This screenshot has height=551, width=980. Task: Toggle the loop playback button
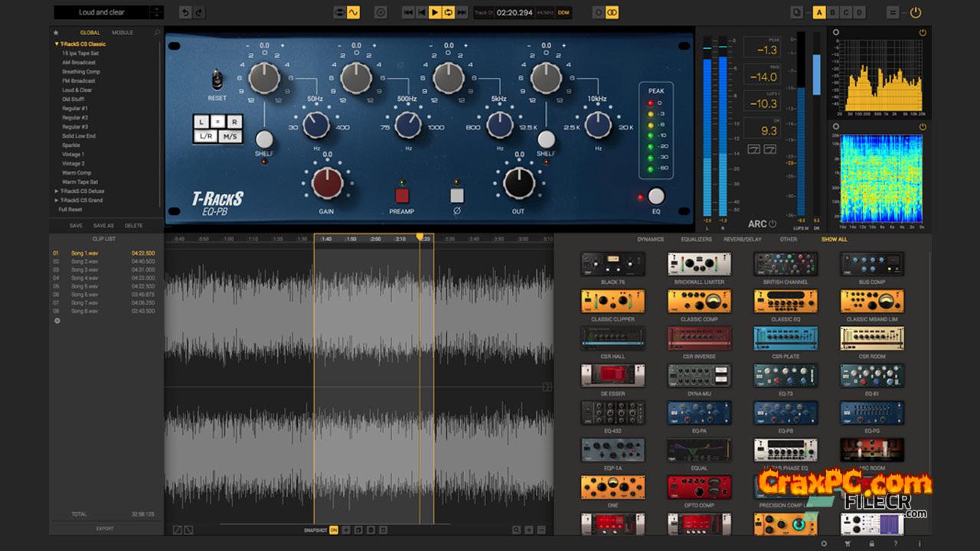tap(449, 12)
